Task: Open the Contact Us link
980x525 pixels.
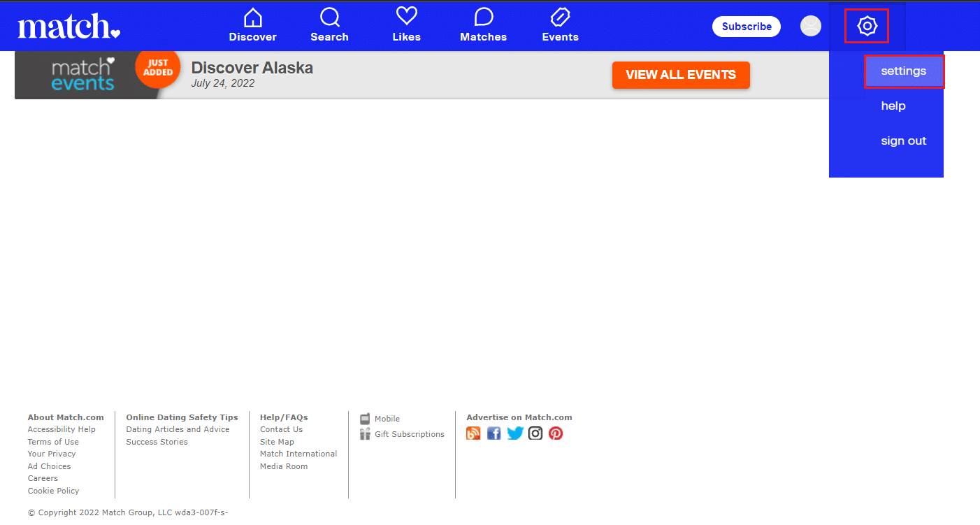Action: coord(281,429)
